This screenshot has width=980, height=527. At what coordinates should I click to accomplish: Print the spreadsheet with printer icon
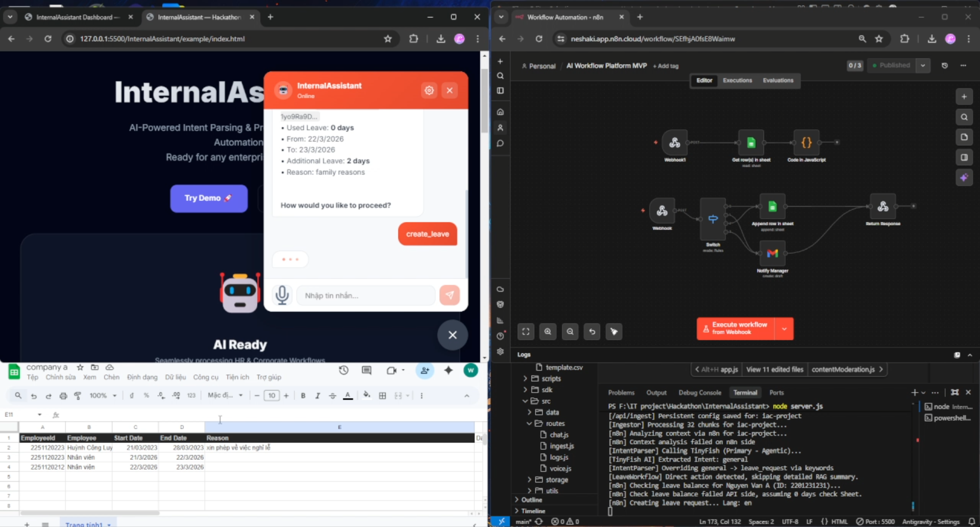point(63,396)
